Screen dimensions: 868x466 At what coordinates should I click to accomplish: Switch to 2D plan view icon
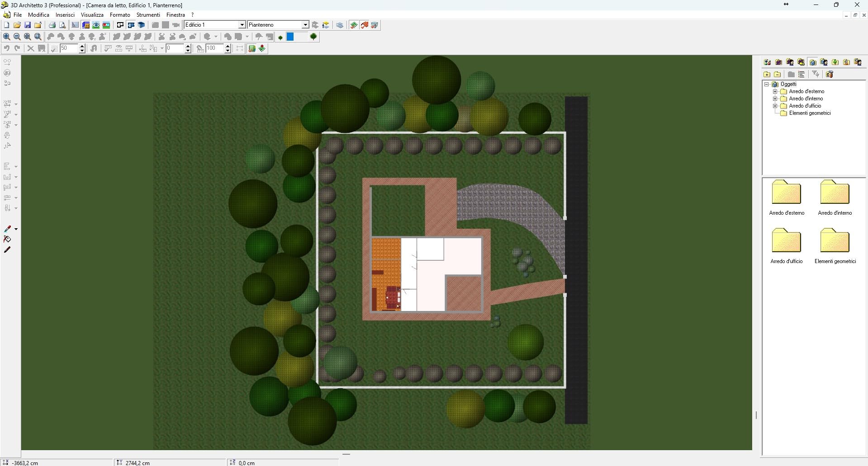pyautogui.click(x=75, y=25)
